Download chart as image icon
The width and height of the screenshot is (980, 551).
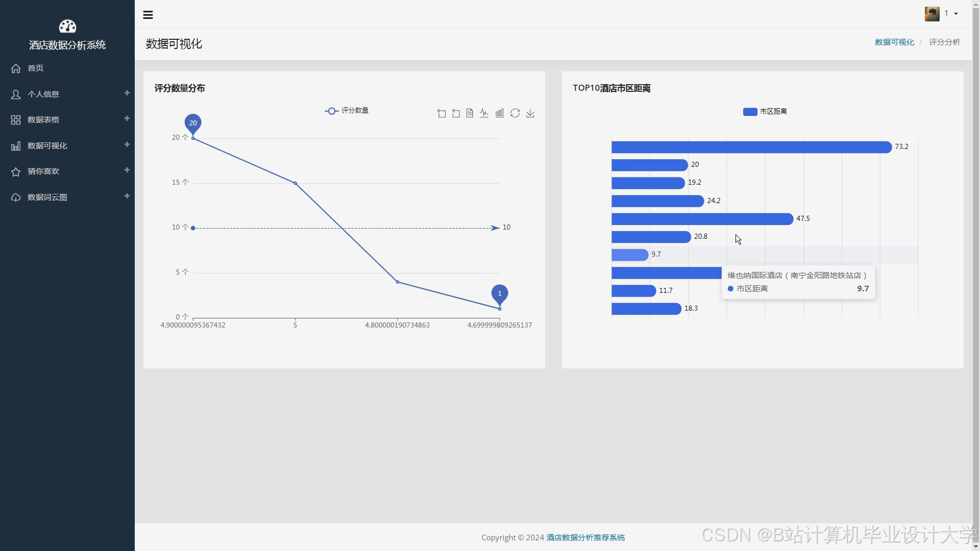pos(530,113)
